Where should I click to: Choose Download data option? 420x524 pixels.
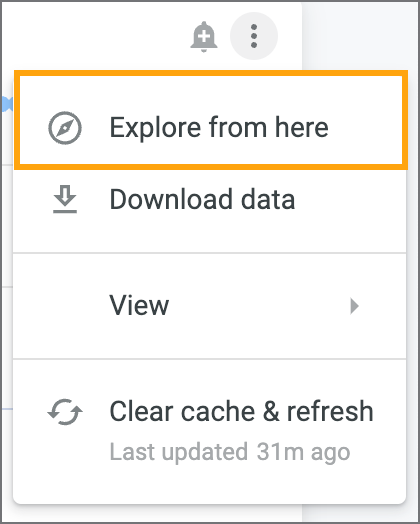coord(209,200)
